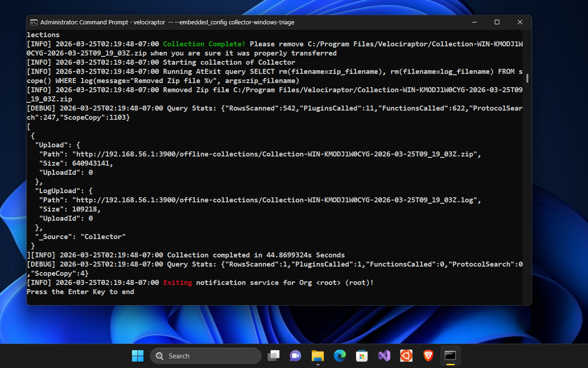Open File Explorer from the taskbar

tap(317, 356)
